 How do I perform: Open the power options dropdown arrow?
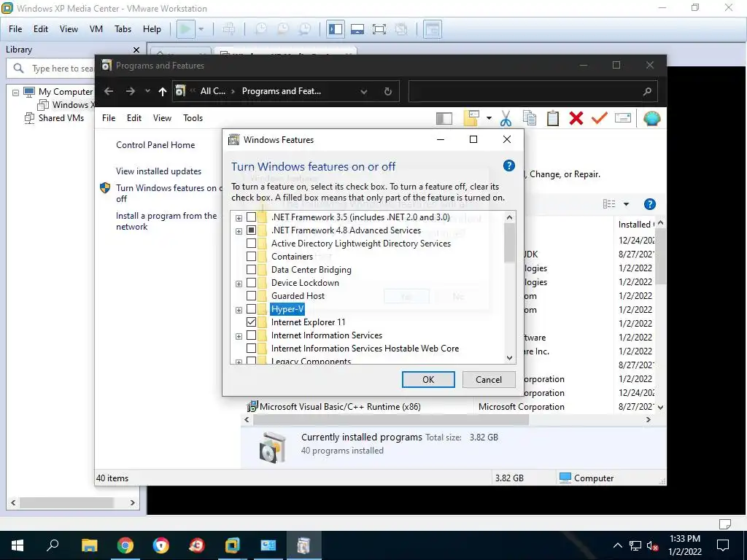201,29
